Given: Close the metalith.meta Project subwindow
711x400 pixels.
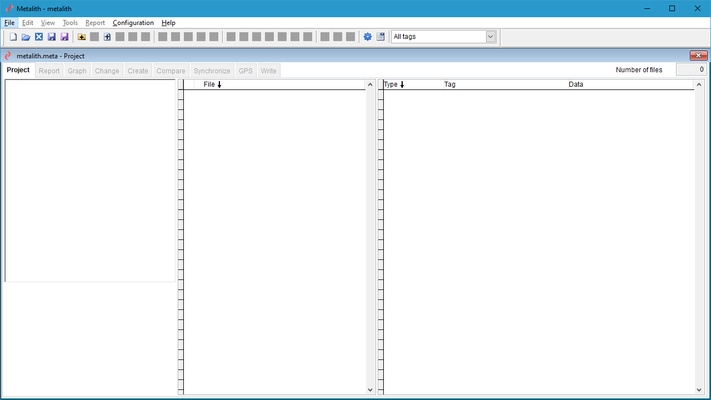Looking at the screenshot, I should (698, 55).
